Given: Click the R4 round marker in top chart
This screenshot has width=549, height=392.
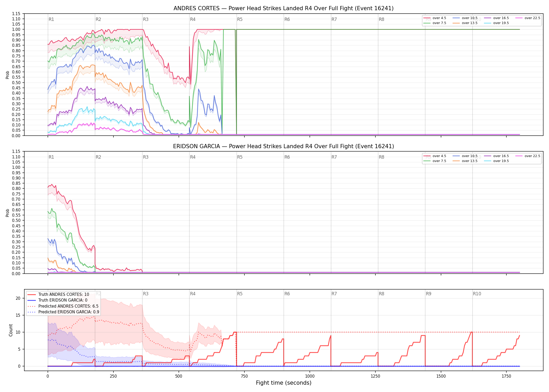Looking at the screenshot, I should point(193,19).
